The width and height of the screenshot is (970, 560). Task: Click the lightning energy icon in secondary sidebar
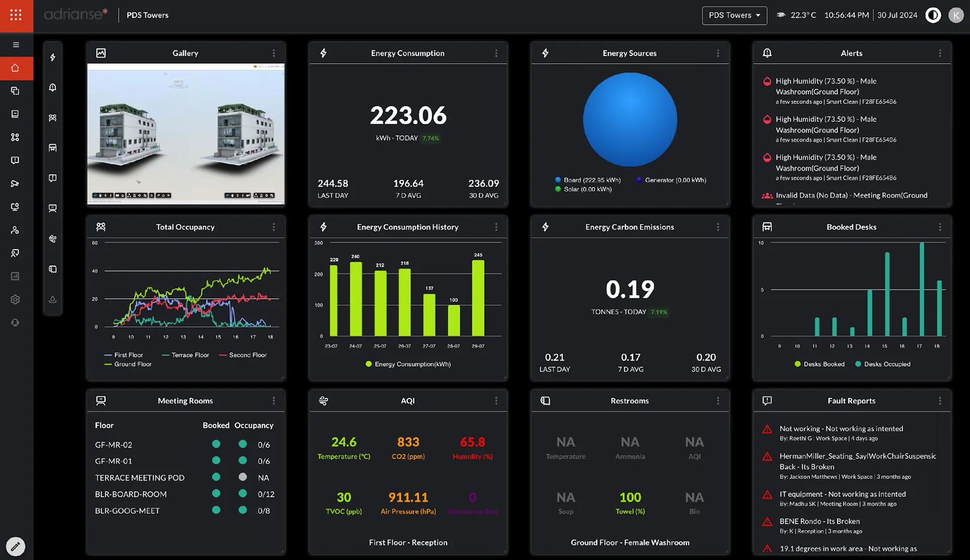(53, 58)
